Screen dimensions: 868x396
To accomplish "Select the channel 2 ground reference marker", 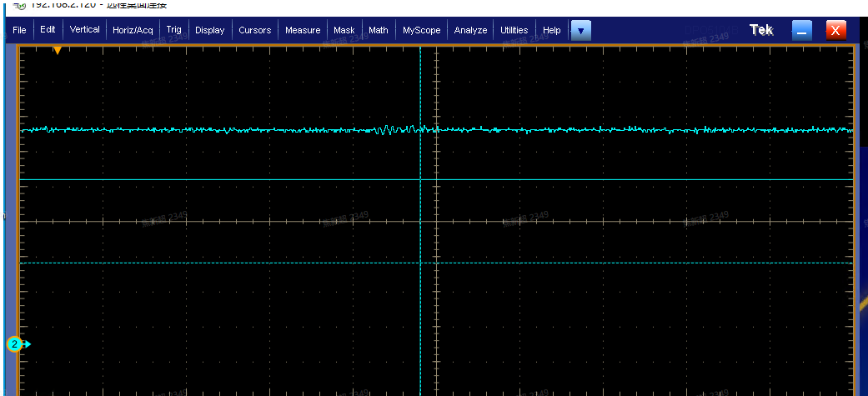I will pos(19,344).
